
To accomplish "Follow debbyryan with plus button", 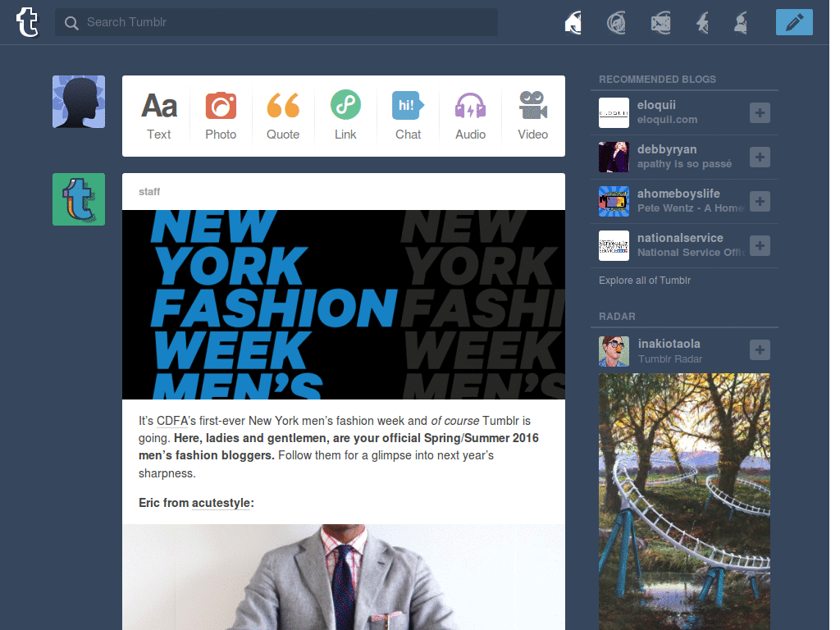I will pos(760,157).
